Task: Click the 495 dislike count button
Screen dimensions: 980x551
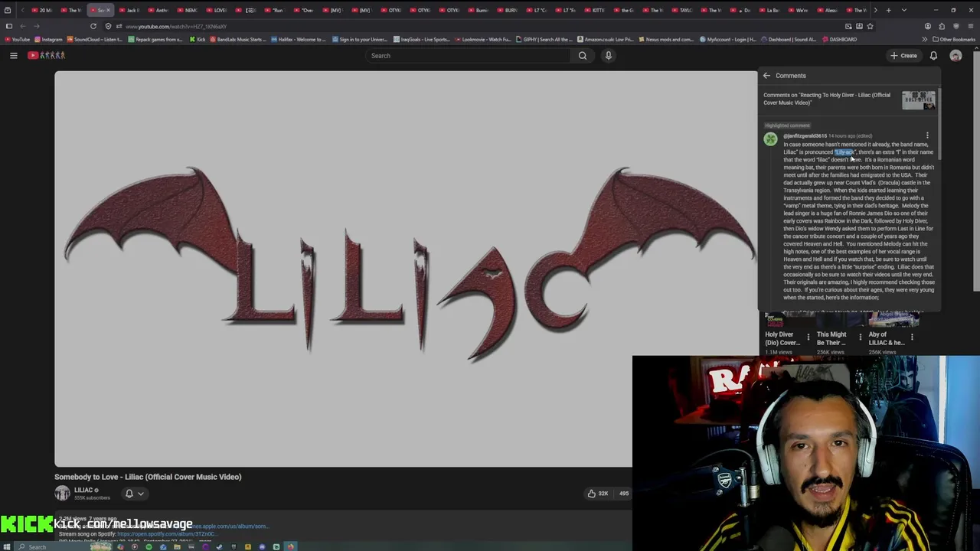Action: click(x=623, y=494)
